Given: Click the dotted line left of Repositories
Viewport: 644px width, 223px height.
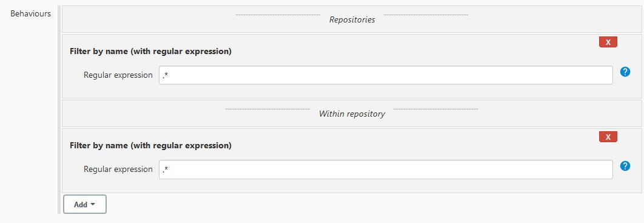Looking at the screenshot, I should pyautogui.click(x=278, y=15).
